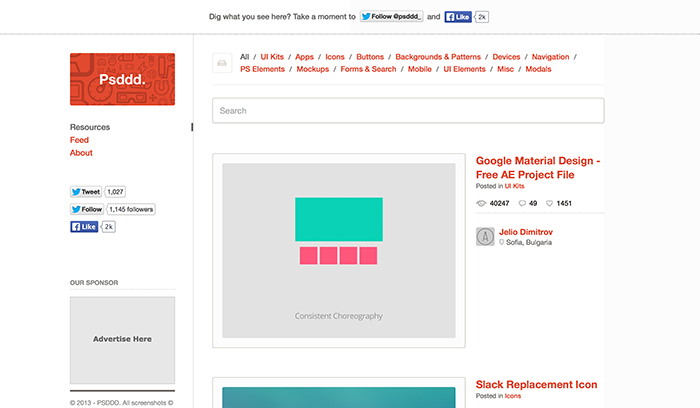Click the comment bubble icon showing 49
This screenshot has height=408, width=700.
[x=522, y=204]
